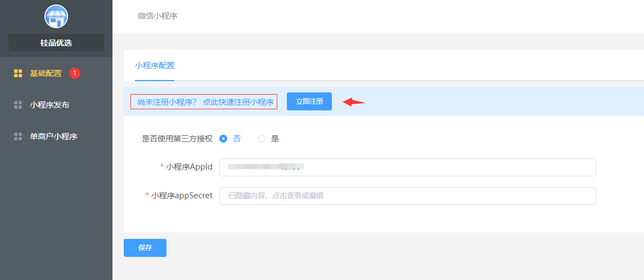Select the 是 radio button
The height and width of the screenshot is (280, 644).
[262, 139]
